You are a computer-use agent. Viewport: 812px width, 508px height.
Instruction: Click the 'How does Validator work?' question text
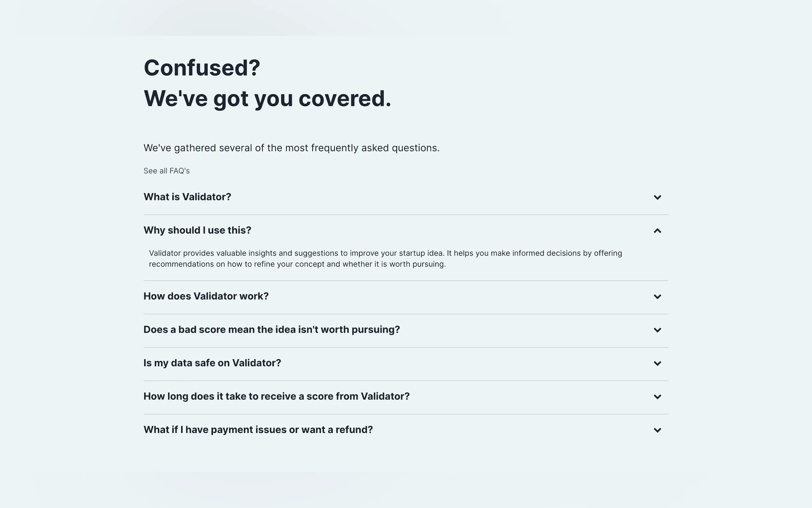pyautogui.click(x=206, y=296)
